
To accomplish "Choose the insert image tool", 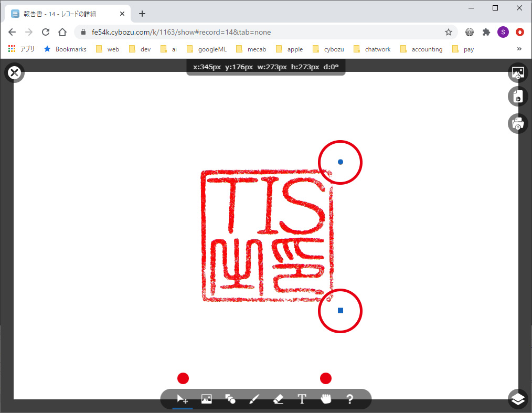I will click(207, 399).
